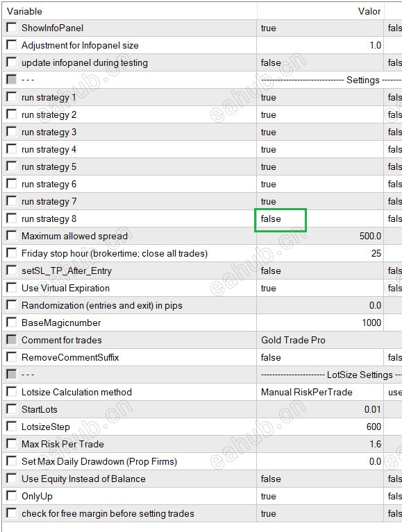This screenshot has width=402, height=532.
Task: Select the Comment for trades row label
Action: (x=62, y=340)
